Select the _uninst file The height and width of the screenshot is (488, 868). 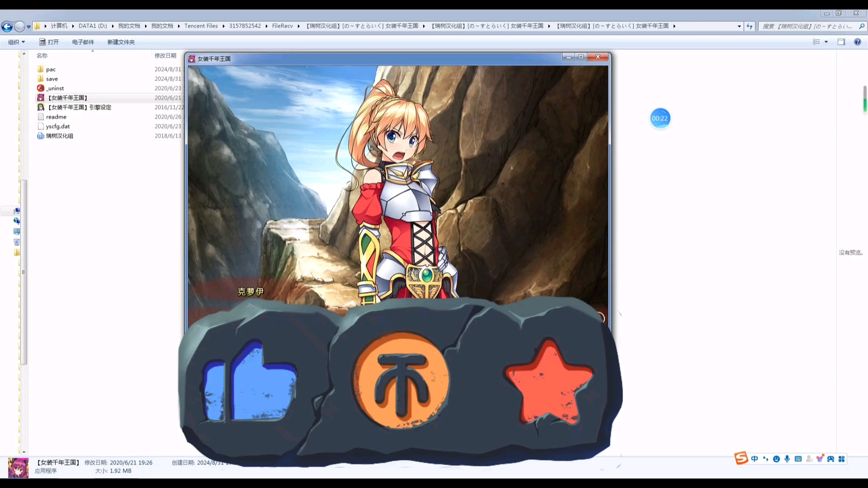pyautogui.click(x=55, y=88)
